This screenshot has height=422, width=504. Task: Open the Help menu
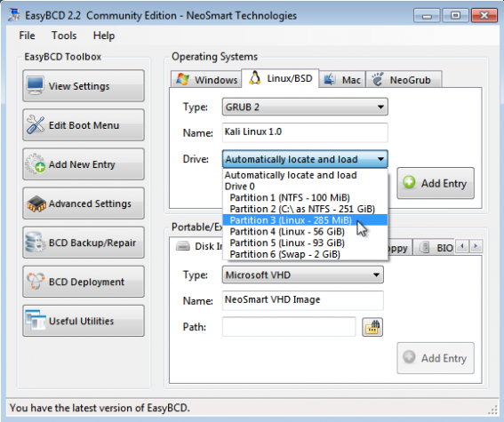(x=104, y=36)
